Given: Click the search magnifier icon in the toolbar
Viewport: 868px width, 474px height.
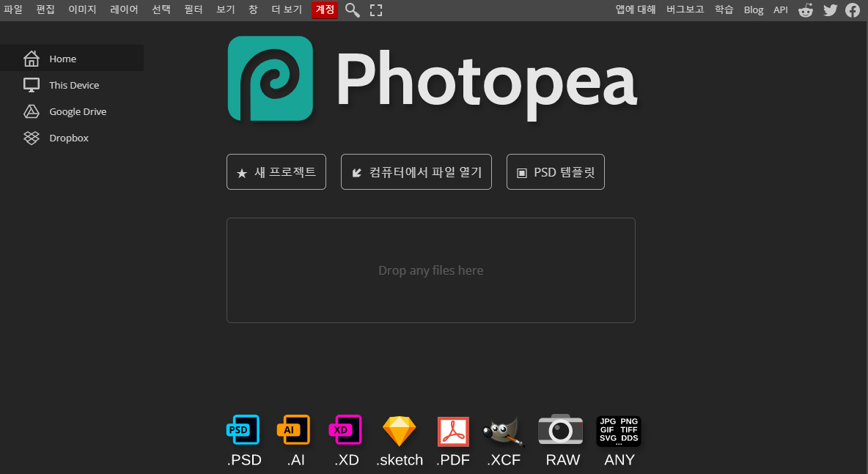Looking at the screenshot, I should (352, 10).
